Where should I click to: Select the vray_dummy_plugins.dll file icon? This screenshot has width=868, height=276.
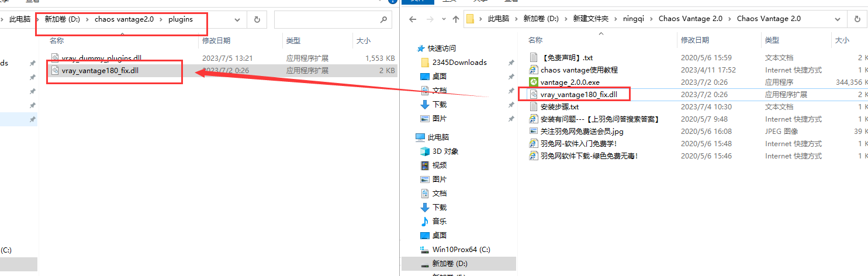55,58
